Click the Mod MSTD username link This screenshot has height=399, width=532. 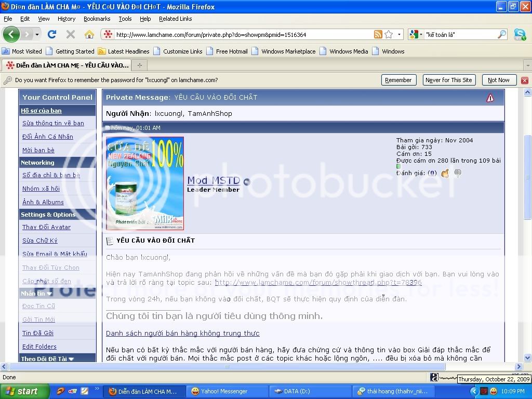tap(213, 180)
